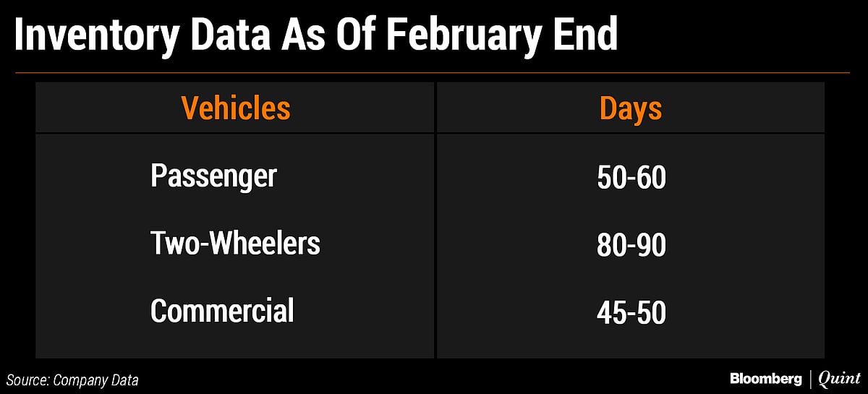868x394 pixels.
Task: Select the Passenger row label
Action: 213,176
